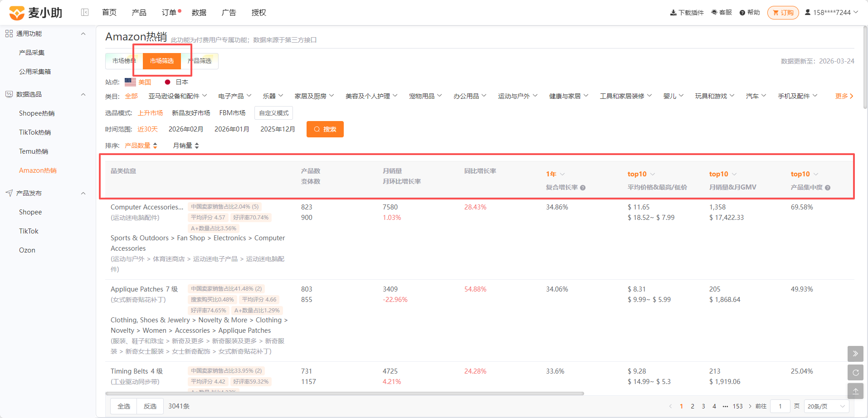This screenshot has width=868, height=418.
Task: Open the 20条/页 page size dropdown
Action: click(826, 406)
